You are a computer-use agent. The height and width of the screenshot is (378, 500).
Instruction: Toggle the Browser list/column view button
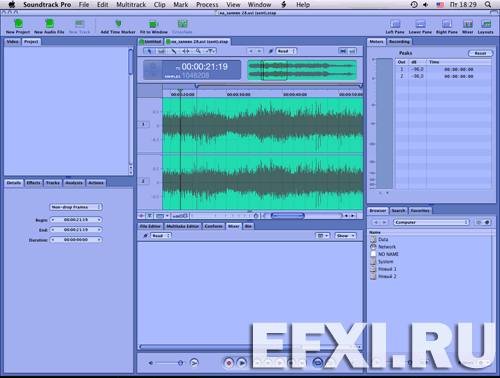point(483,222)
